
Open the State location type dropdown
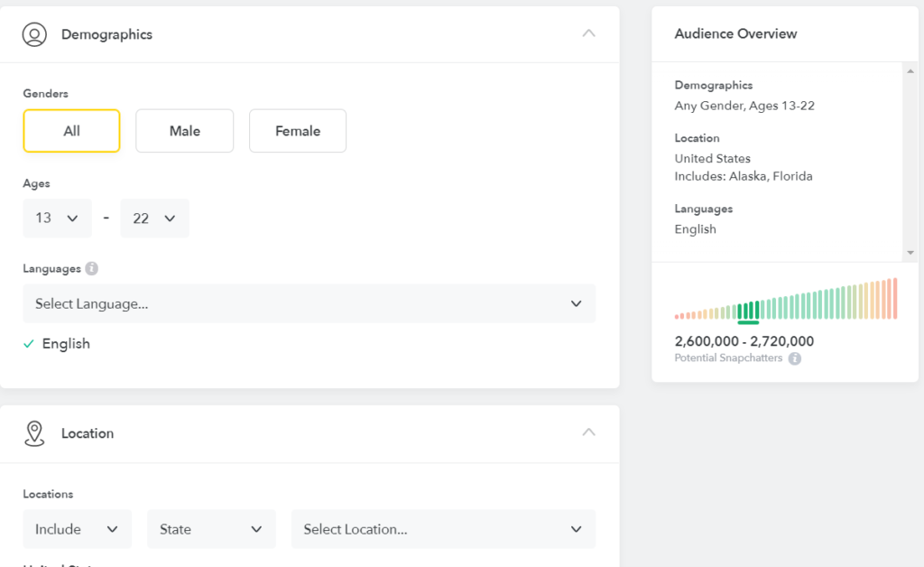[x=211, y=529]
